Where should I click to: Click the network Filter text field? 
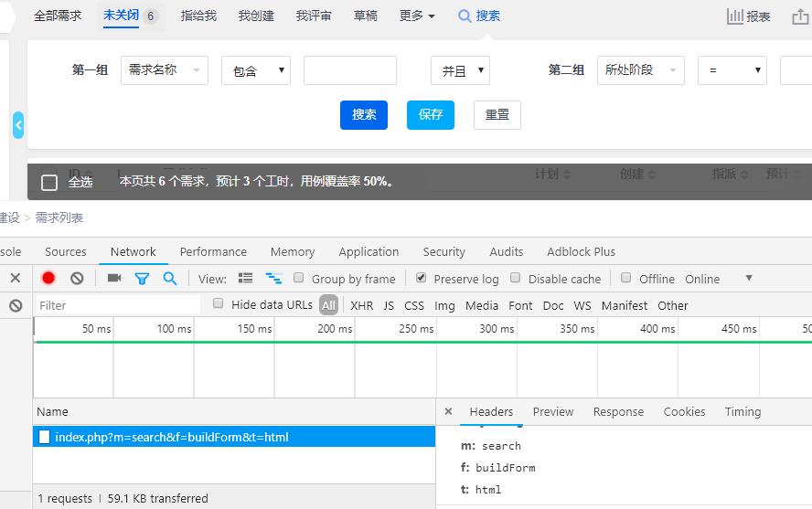117,305
